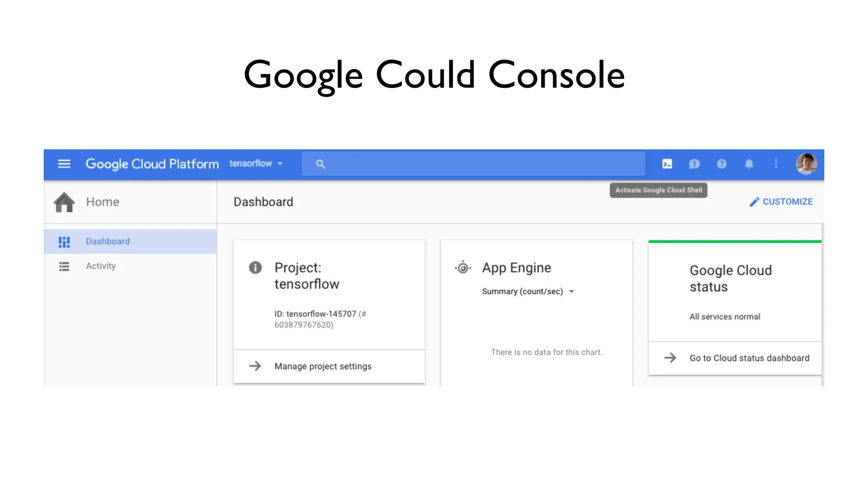Click the user account avatar

[806, 164]
